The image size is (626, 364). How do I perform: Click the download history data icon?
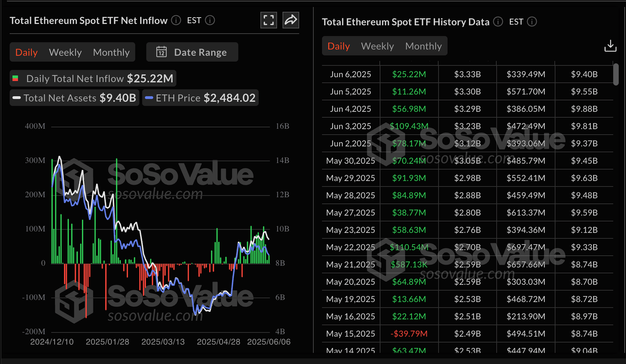[610, 46]
